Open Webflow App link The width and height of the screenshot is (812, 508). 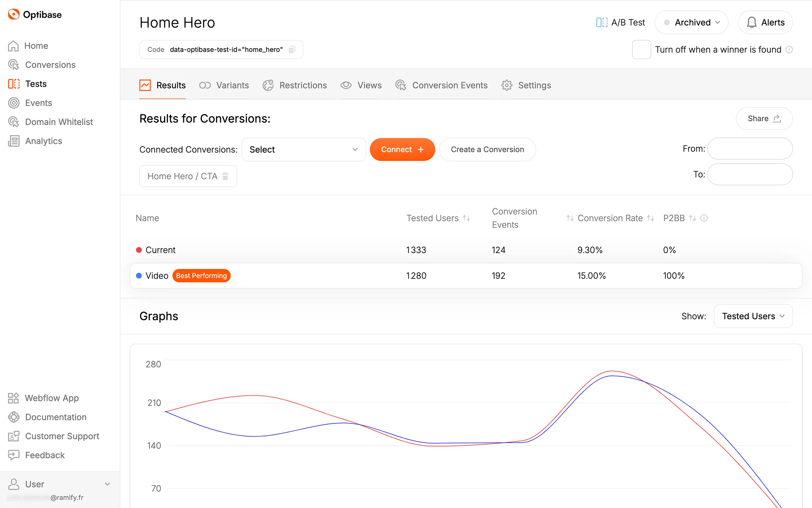(x=44, y=398)
